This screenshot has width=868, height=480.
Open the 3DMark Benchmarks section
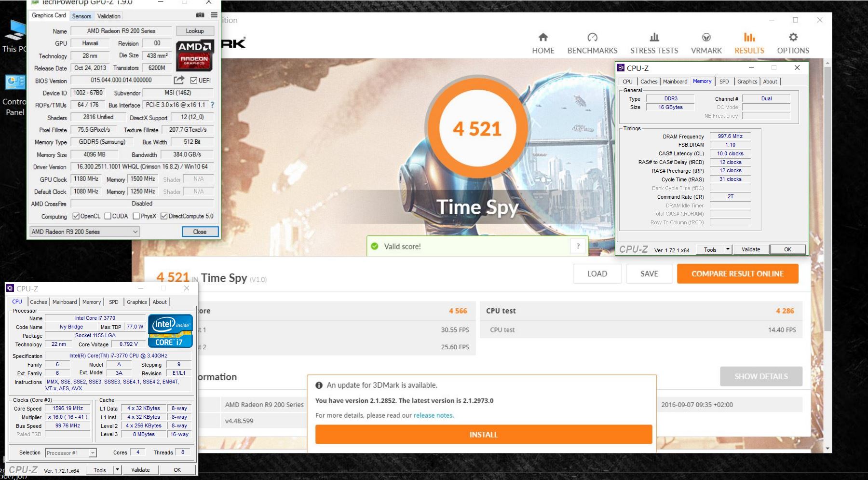coord(592,43)
